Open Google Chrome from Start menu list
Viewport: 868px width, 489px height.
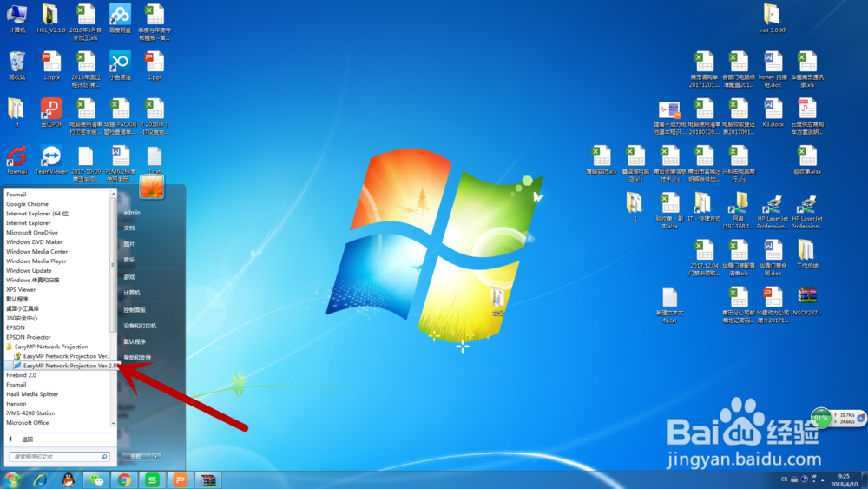(27, 204)
